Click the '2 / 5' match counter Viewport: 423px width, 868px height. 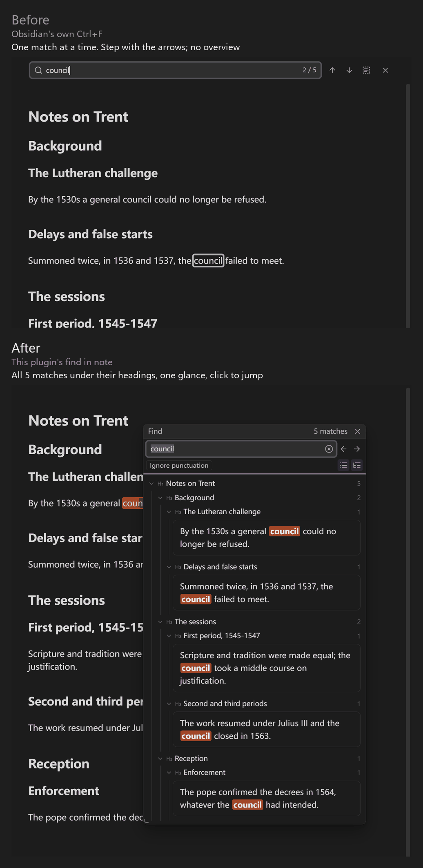coord(309,70)
